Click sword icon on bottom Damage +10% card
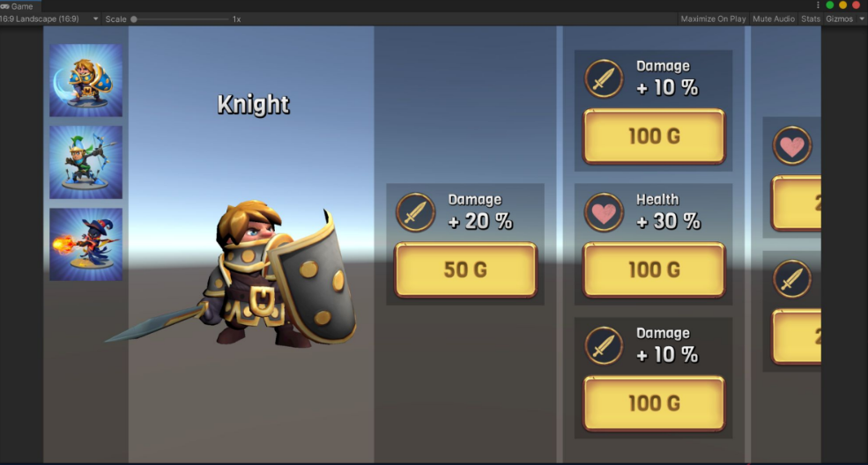This screenshot has width=868, height=465. [604, 346]
